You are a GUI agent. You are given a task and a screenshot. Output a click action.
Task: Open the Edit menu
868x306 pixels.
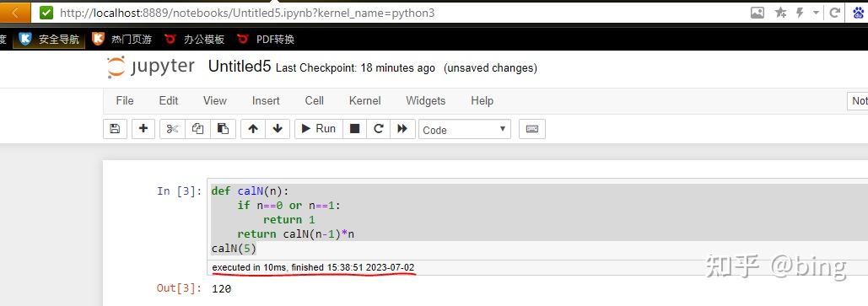tap(169, 100)
